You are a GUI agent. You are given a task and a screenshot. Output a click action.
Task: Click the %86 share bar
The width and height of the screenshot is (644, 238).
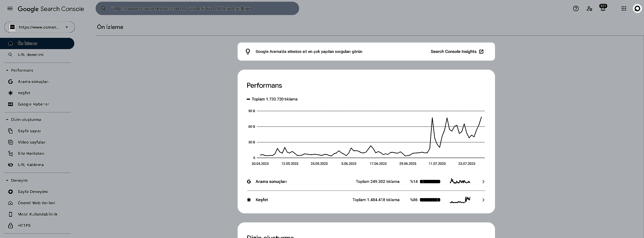click(430, 200)
